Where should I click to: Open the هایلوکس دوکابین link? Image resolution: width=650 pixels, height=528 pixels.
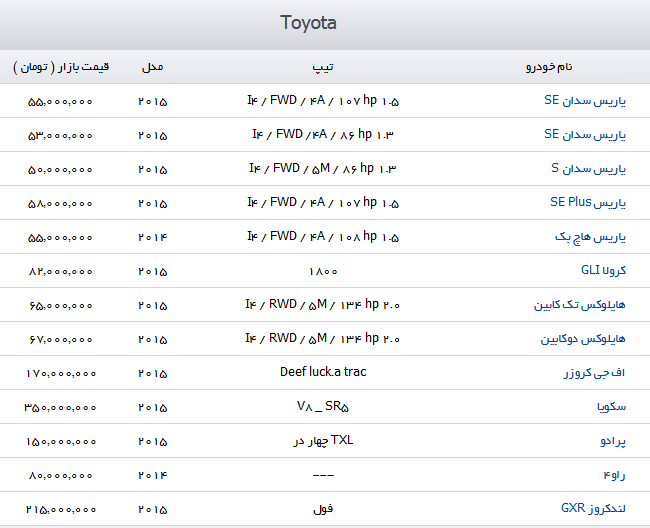tap(583, 339)
